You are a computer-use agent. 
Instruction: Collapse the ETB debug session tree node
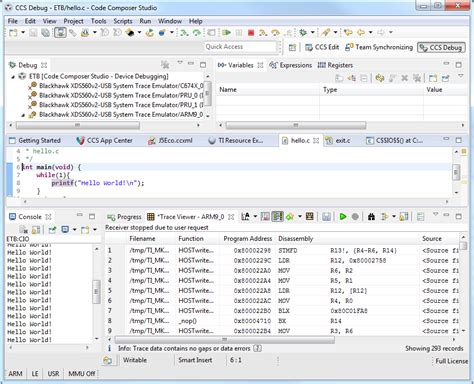pyautogui.click(x=13, y=77)
